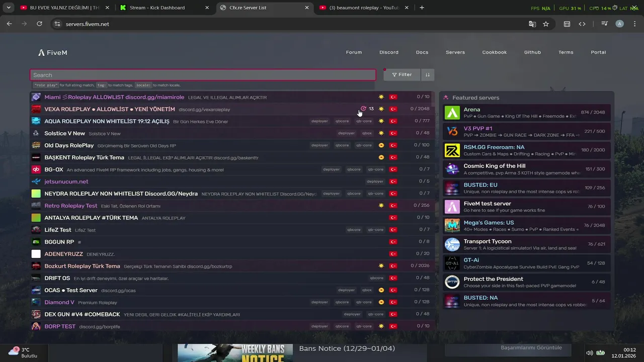The height and width of the screenshot is (362, 644).
Task: Open the Docs nav link
Action: pyautogui.click(x=422, y=52)
